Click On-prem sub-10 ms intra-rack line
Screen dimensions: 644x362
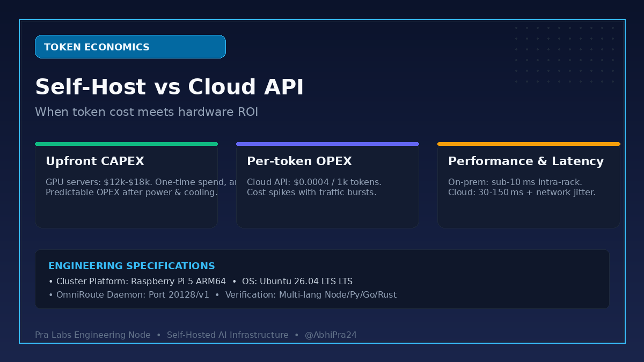point(515,182)
